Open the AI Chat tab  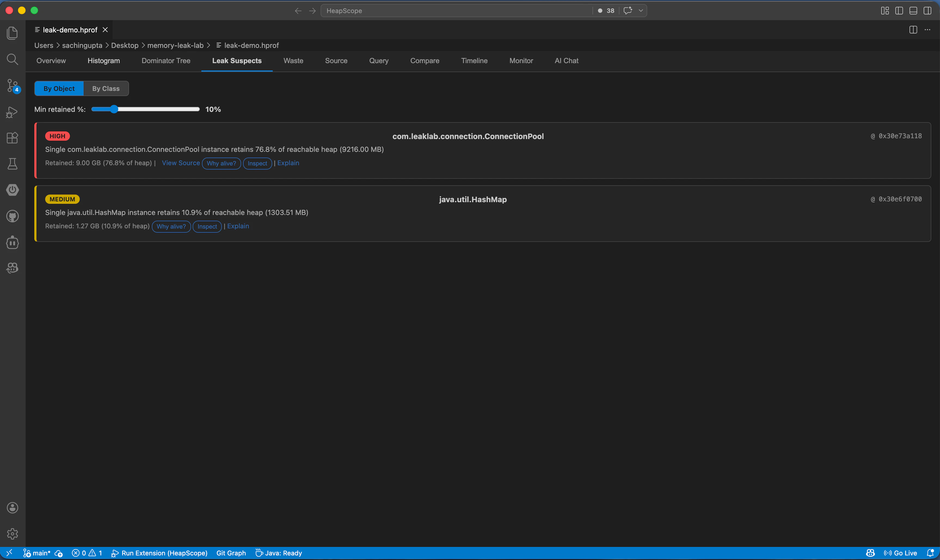pos(566,60)
